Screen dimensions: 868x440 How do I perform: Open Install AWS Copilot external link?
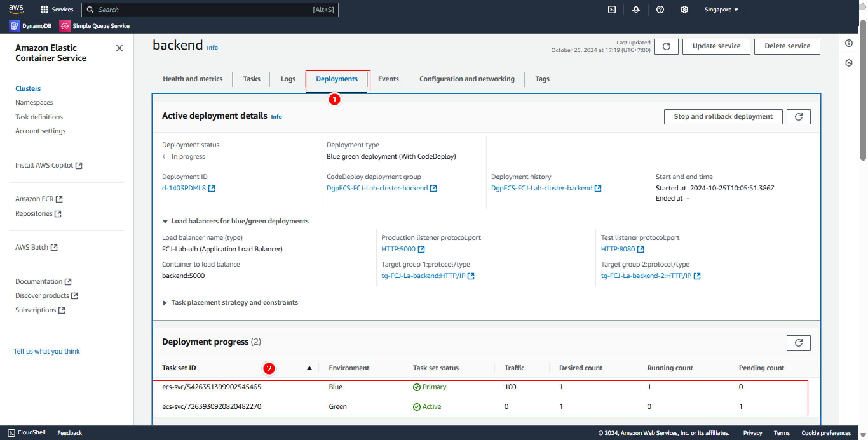[49, 165]
